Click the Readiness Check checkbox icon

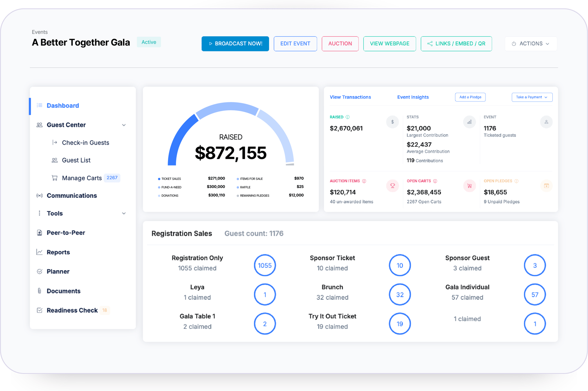[39, 310]
